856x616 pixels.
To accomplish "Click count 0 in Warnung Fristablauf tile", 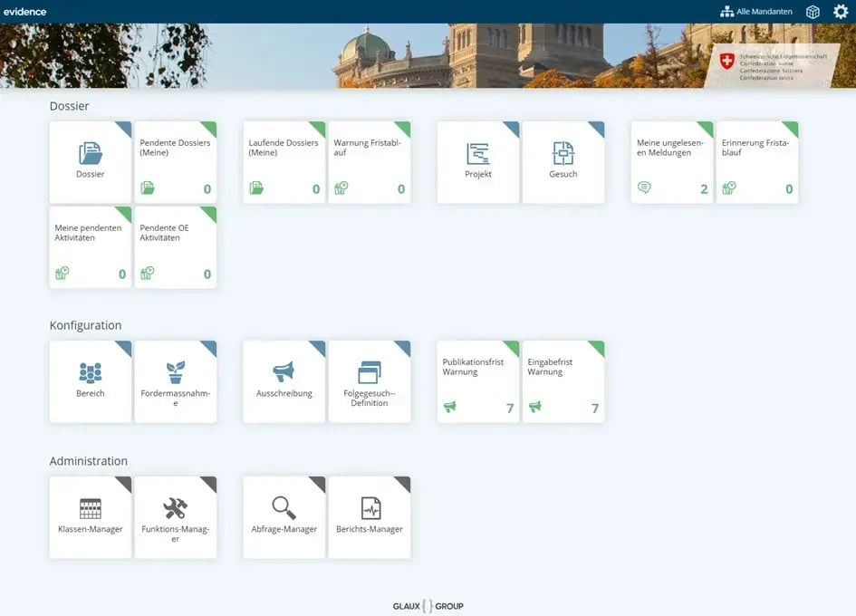I will 401,189.
